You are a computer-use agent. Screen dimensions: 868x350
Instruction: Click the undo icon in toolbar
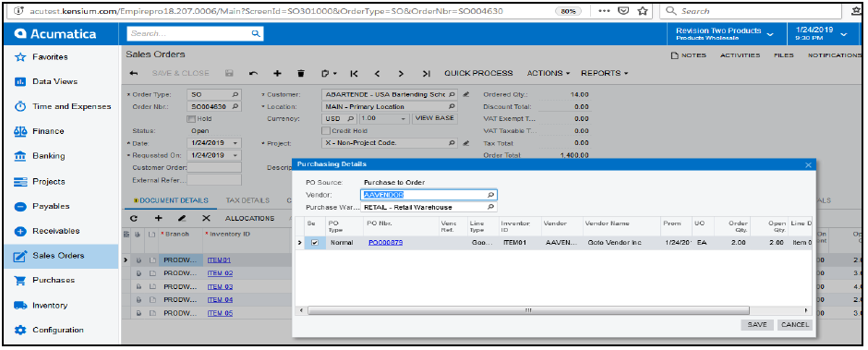coord(253,73)
